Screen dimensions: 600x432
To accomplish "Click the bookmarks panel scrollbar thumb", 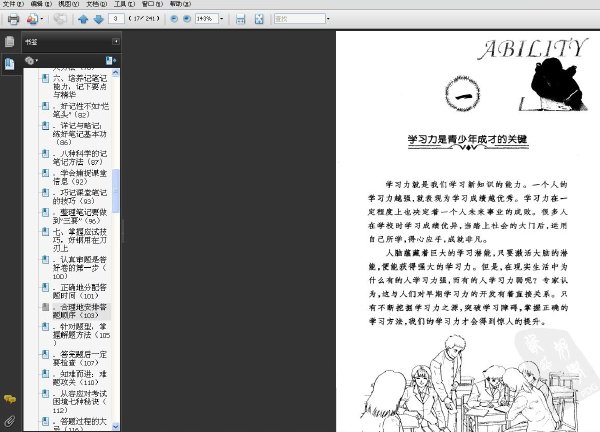I will pos(116,191).
